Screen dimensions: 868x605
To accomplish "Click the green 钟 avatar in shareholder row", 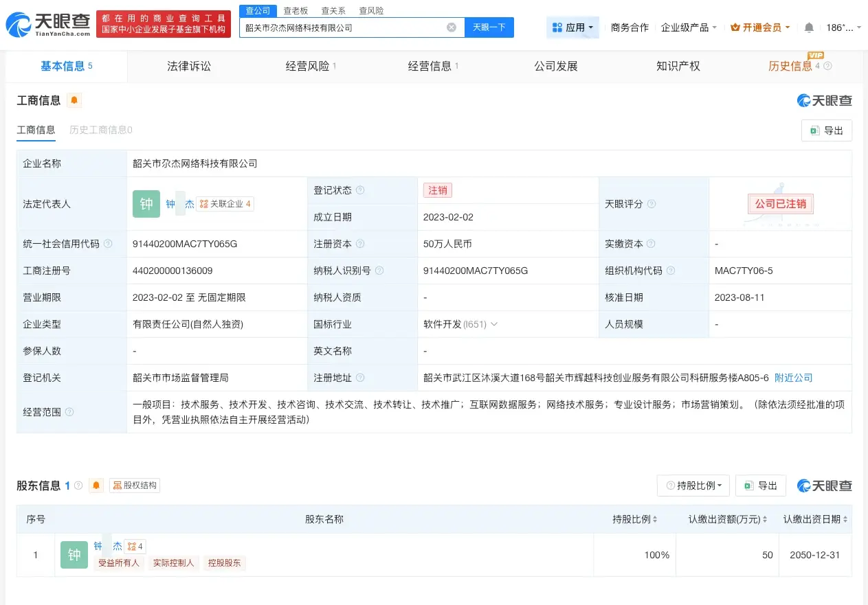I will pos(74,555).
